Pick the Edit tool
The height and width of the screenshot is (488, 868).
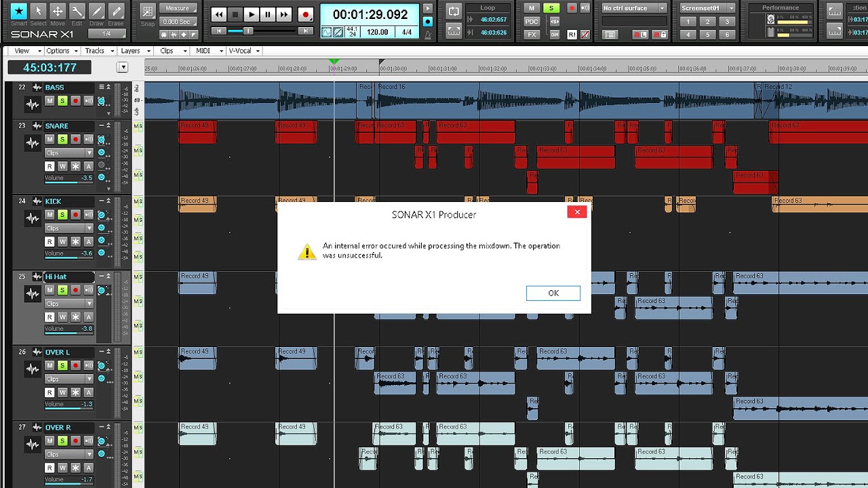pyautogui.click(x=77, y=11)
